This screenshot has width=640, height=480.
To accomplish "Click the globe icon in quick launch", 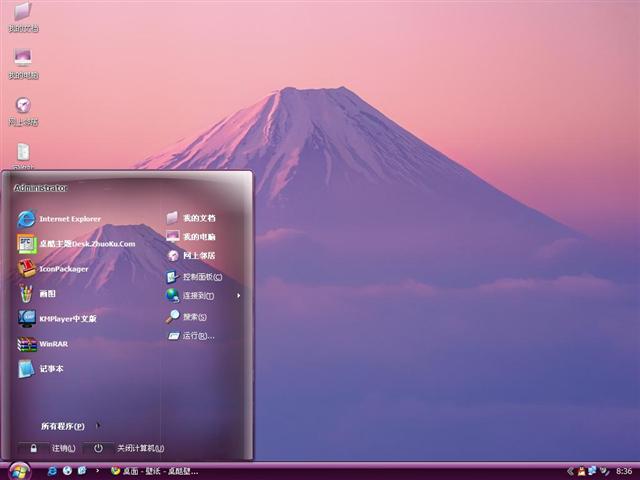I will (67, 471).
